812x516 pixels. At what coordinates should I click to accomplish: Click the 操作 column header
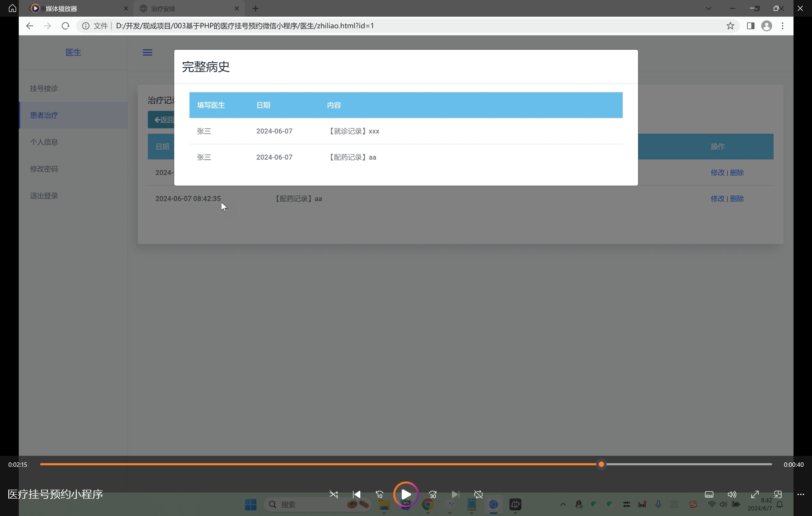(717, 146)
